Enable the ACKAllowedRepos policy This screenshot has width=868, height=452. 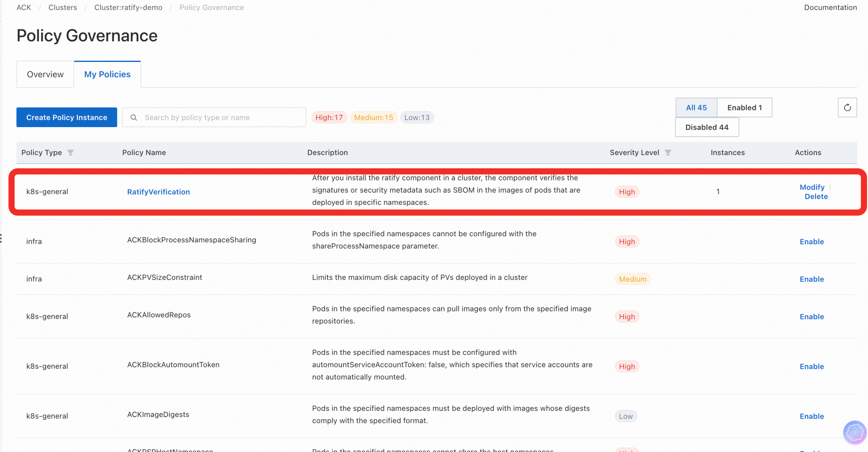(812, 317)
